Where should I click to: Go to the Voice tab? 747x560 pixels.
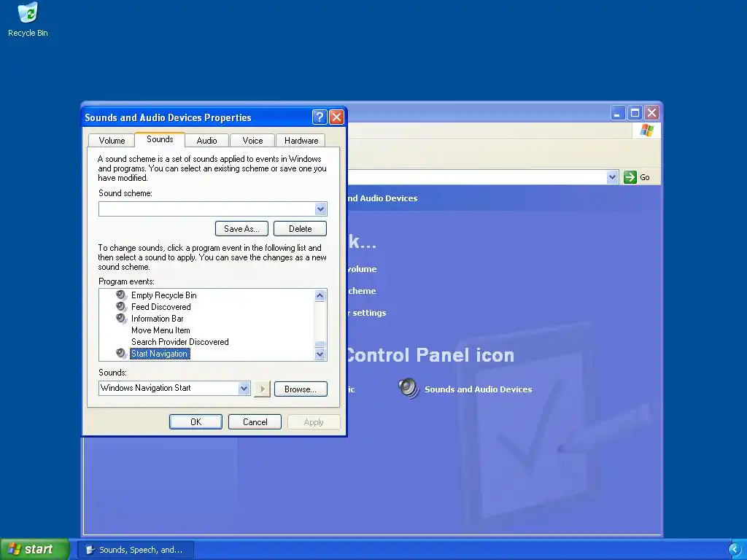[x=252, y=141]
